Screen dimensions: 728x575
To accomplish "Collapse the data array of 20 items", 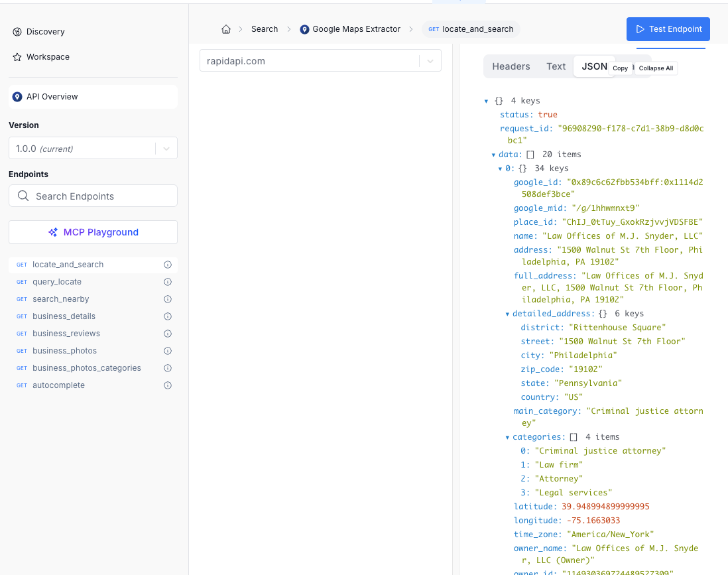I will (493, 155).
